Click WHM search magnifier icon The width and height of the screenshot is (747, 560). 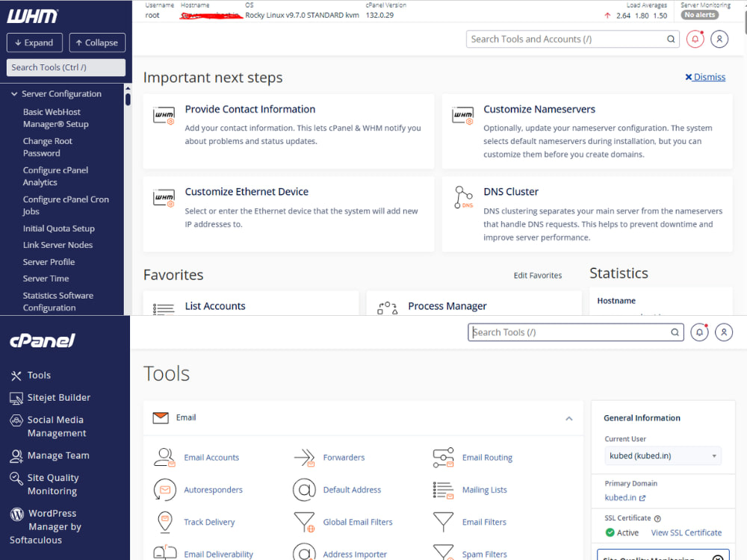tap(671, 39)
